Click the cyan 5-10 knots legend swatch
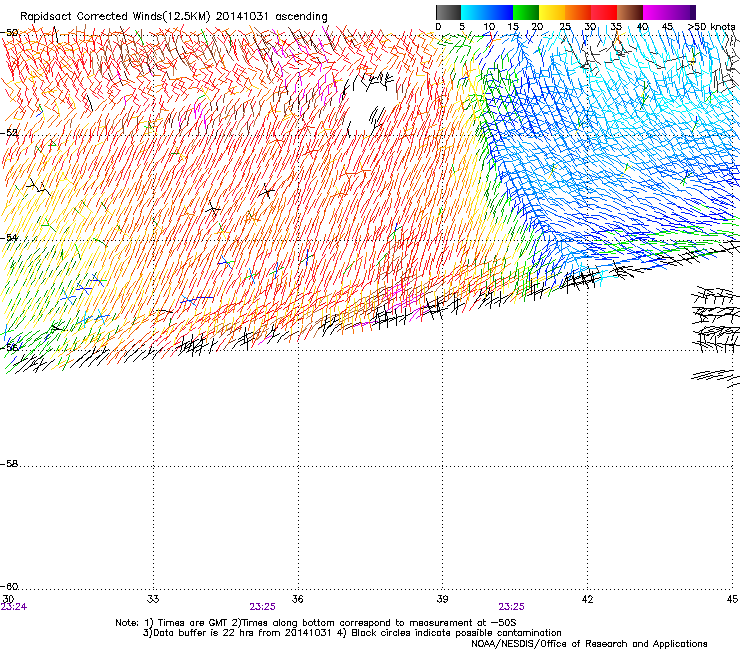Image resolution: width=740 pixels, height=650 pixels. [x=474, y=12]
